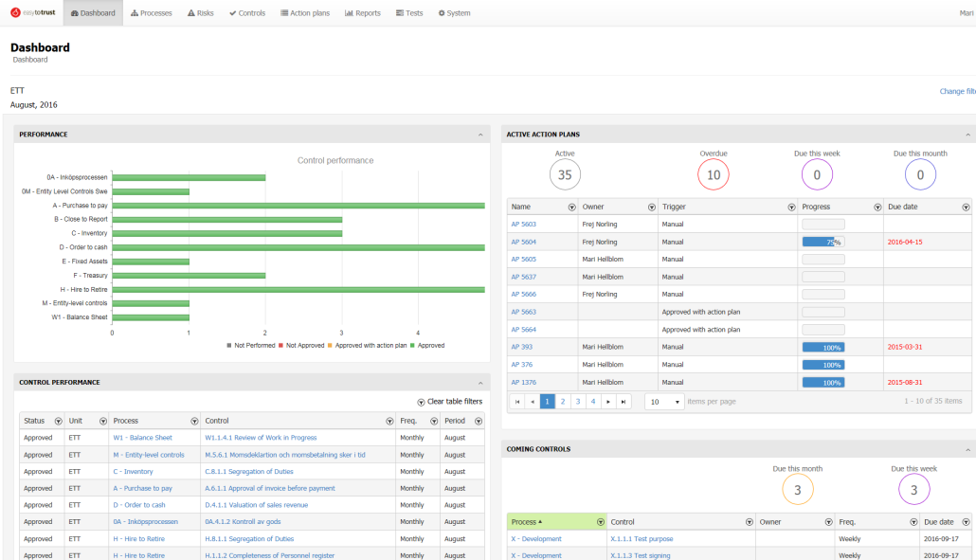Filter the Owner column in Active Action Plans
Screen dimensions: 976x560
(x=651, y=207)
